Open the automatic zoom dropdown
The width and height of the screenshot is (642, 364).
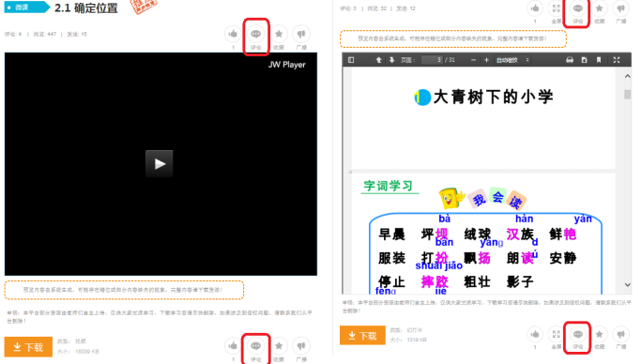pyautogui.click(x=512, y=60)
